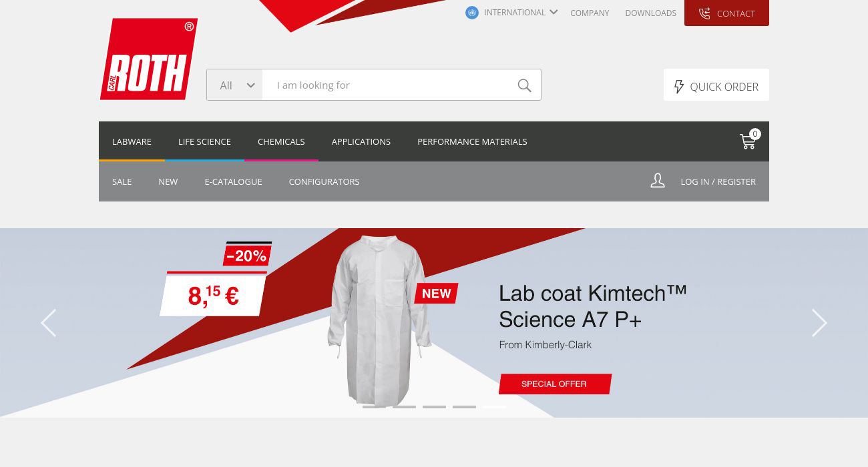
Task: Open the Labware menu
Action: [x=132, y=141]
